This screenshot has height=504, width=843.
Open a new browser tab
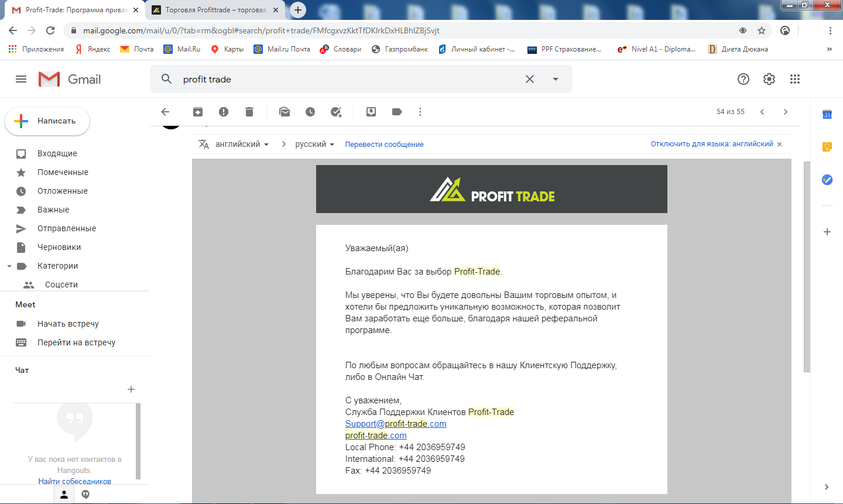pyautogui.click(x=298, y=10)
